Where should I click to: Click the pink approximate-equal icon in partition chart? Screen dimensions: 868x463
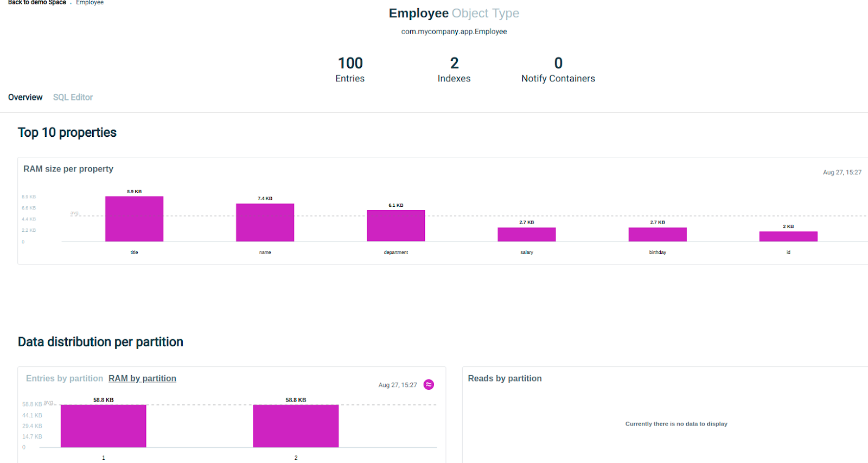click(429, 384)
